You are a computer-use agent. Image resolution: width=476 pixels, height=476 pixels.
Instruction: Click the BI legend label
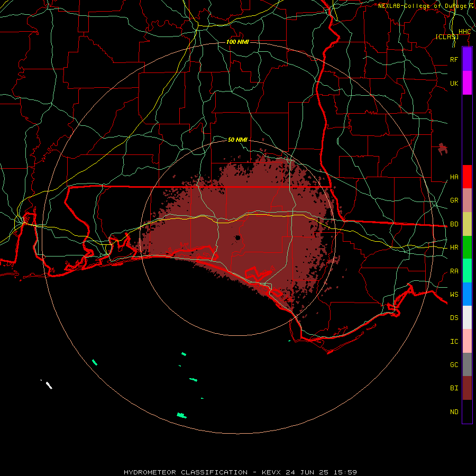pyautogui.click(x=454, y=388)
